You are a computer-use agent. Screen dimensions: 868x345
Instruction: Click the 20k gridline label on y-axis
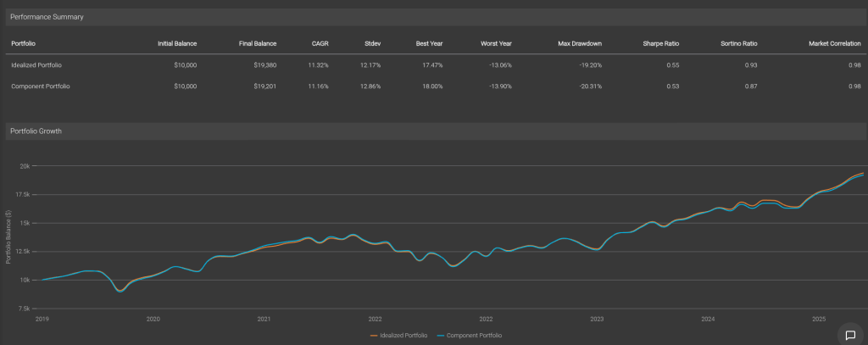pos(26,166)
